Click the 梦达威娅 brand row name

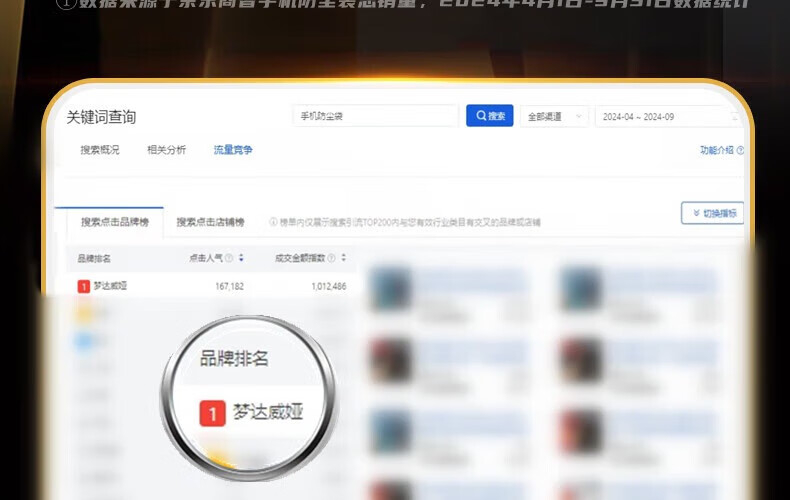[x=110, y=286]
